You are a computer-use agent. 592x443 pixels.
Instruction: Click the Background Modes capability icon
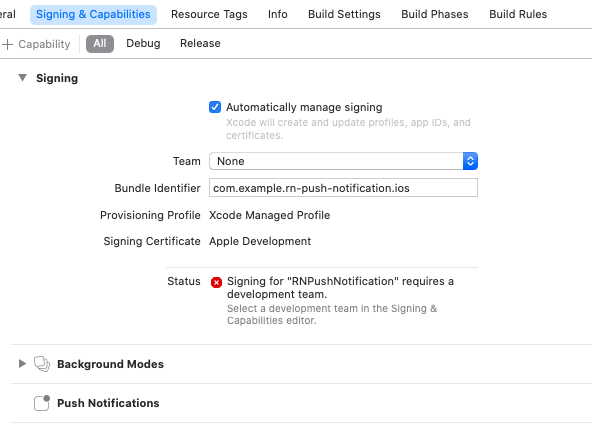[x=42, y=364]
